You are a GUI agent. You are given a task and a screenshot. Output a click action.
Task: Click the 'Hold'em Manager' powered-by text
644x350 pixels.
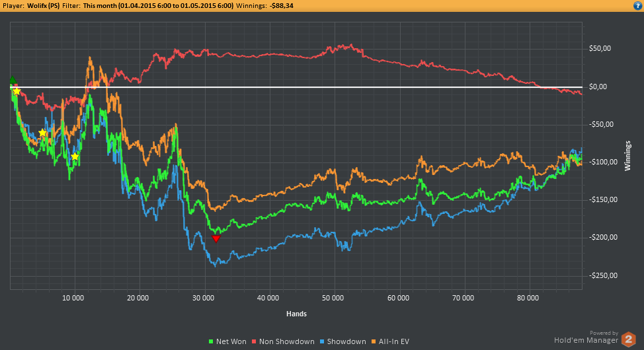586,340
